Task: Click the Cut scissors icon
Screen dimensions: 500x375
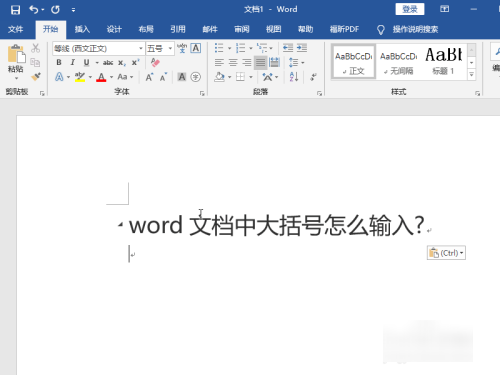Action: [35, 48]
